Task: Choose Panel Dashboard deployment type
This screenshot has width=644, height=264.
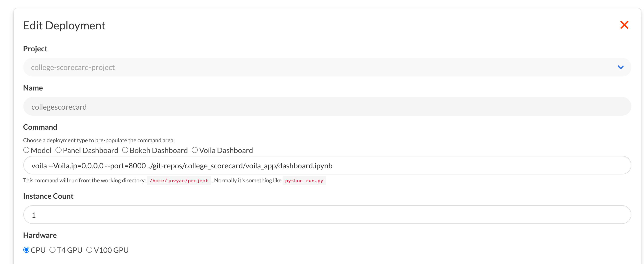Action: coord(59,150)
